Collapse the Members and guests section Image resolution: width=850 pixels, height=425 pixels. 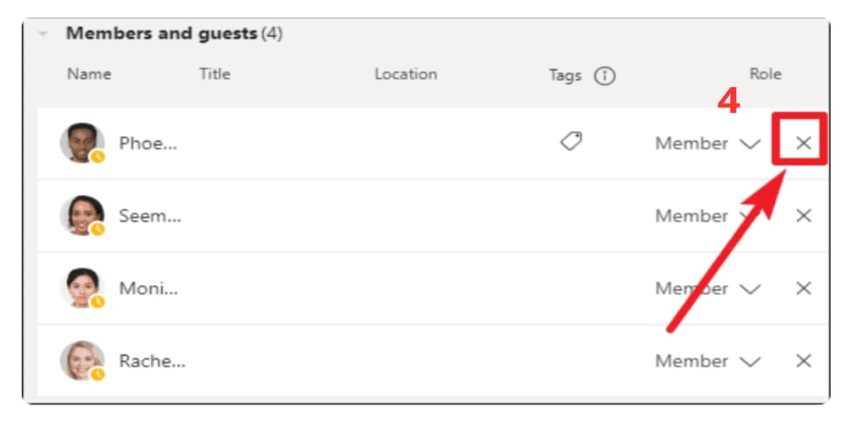point(43,34)
